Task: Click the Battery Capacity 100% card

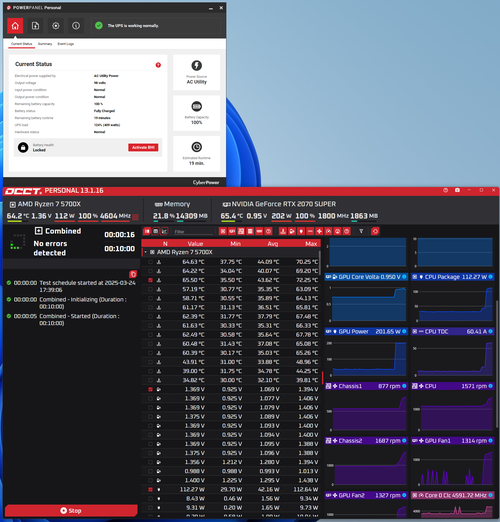Action: [x=197, y=113]
